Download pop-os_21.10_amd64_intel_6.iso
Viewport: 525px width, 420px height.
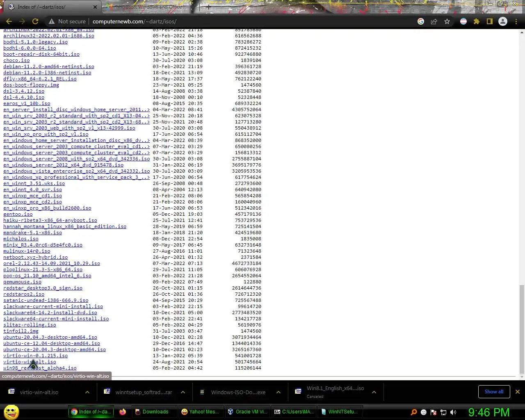pyautogui.click(x=47, y=276)
